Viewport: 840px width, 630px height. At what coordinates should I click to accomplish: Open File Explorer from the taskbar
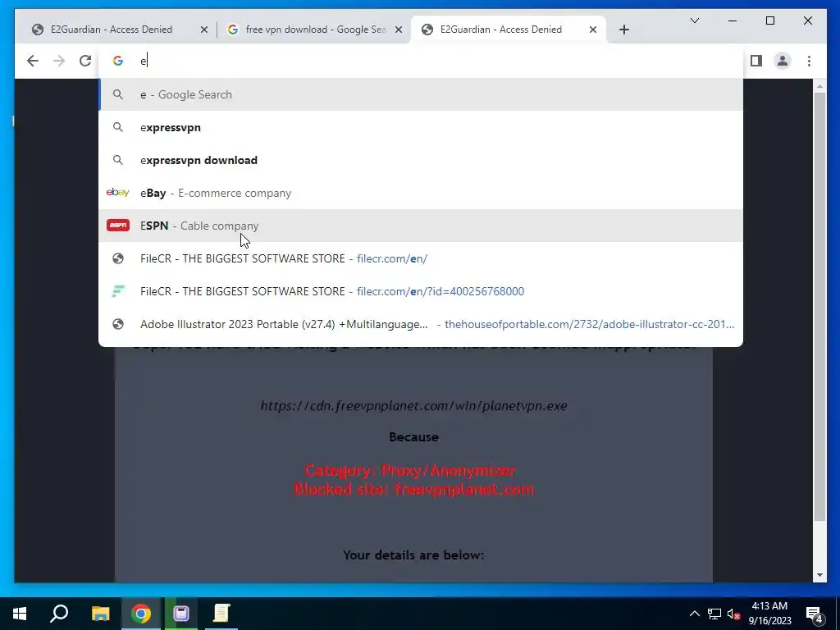click(x=100, y=614)
